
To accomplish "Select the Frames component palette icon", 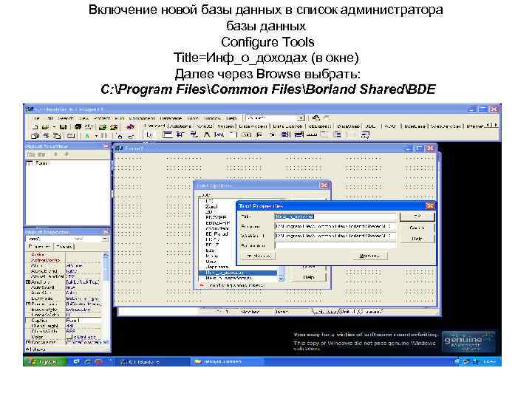I will 167,134.
